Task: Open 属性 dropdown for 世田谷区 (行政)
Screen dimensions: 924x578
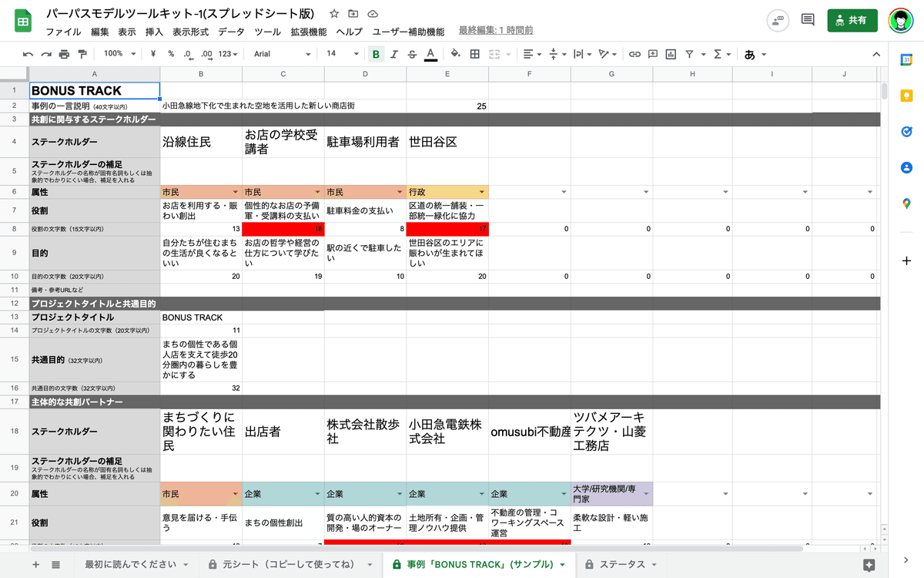Action: [x=482, y=191]
